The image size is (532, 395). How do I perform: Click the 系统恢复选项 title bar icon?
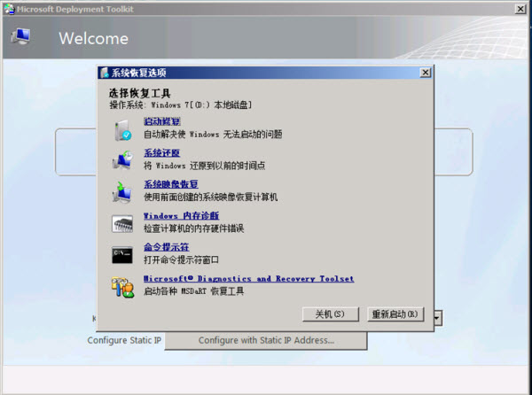pyautogui.click(x=105, y=73)
